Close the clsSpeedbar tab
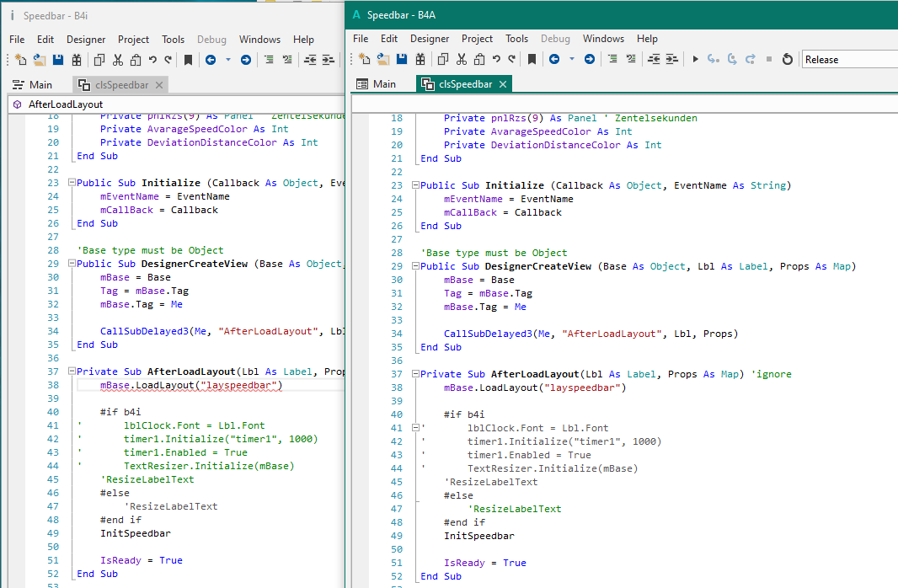898x588 pixels. (x=504, y=84)
